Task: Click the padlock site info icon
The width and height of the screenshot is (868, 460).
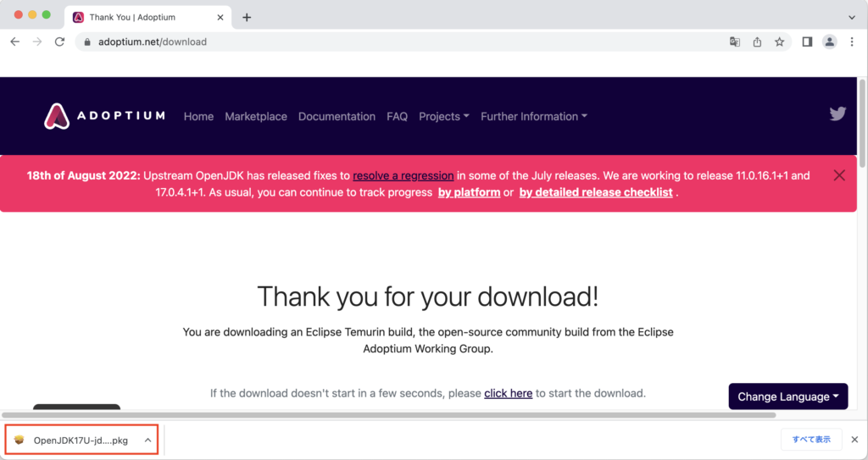Action: (87, 42)
